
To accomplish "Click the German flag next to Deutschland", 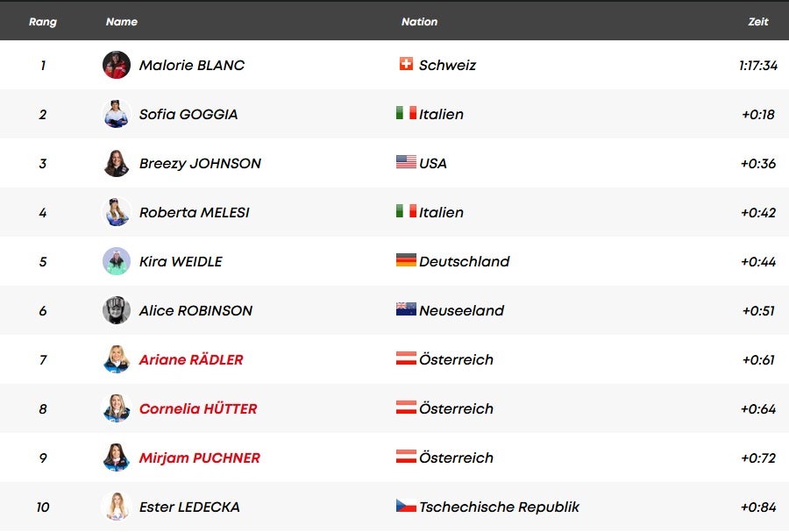I will 406,260.
